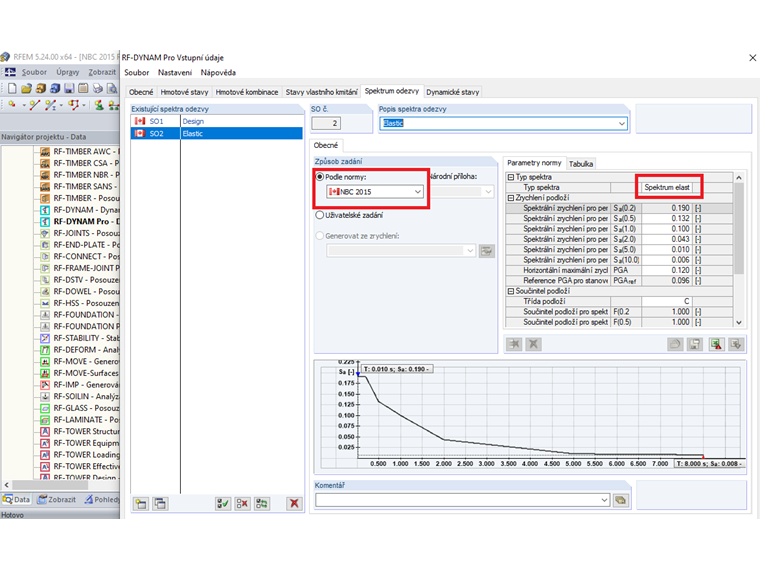Select the new node tool in RFEM toolbar
Image resolution: width=760 pixels, height=570 pixels.
tap(12, 105)
